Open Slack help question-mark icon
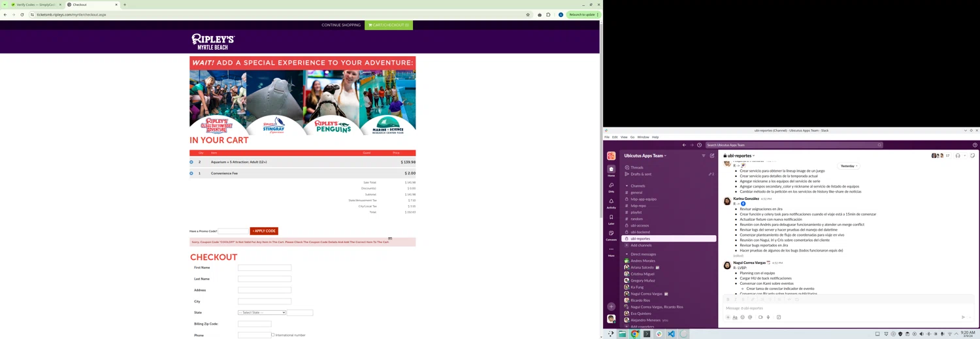 pyautogui.click(x=975, y=145)
